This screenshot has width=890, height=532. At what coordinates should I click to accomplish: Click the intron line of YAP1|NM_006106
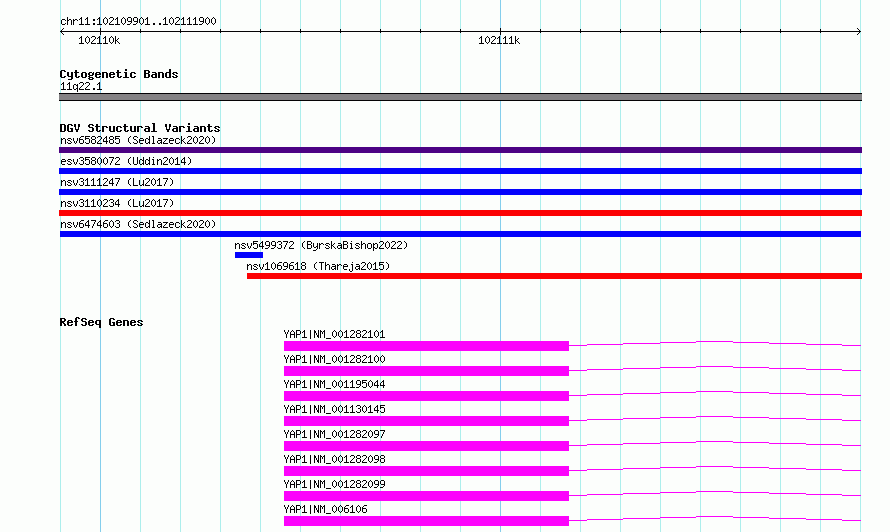[x=715, y=518]
